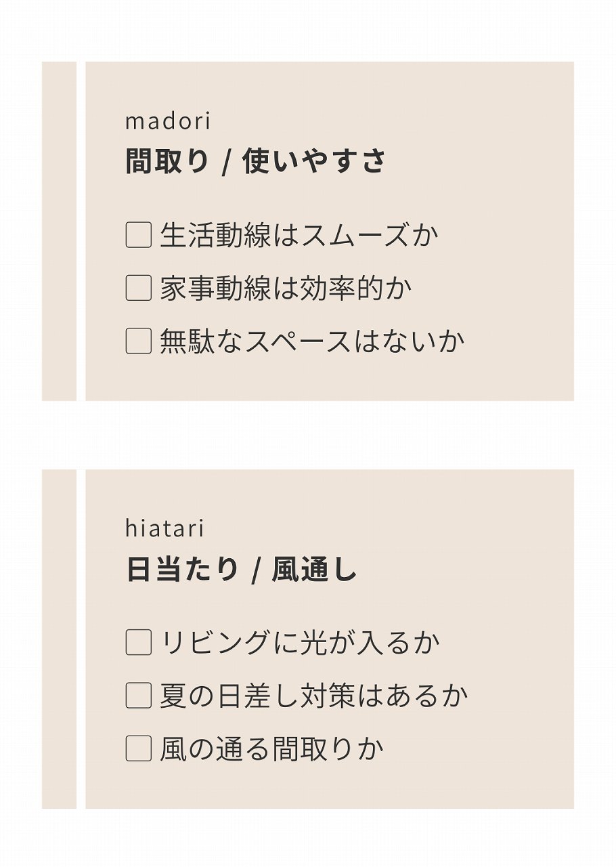Mark the 風の通る間取りか checkbox
This screenshot has height=867, width=616.
click(x=138, y=748)
